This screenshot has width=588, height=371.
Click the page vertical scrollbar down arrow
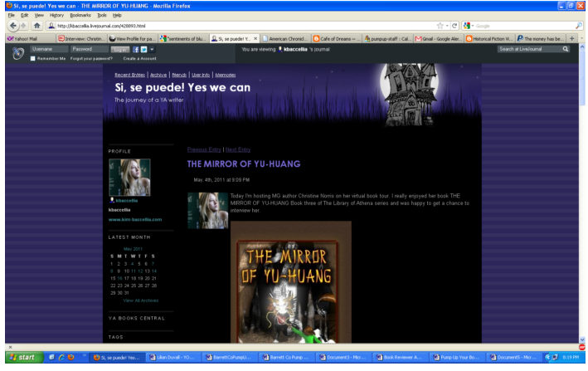(x=582, y=339)
